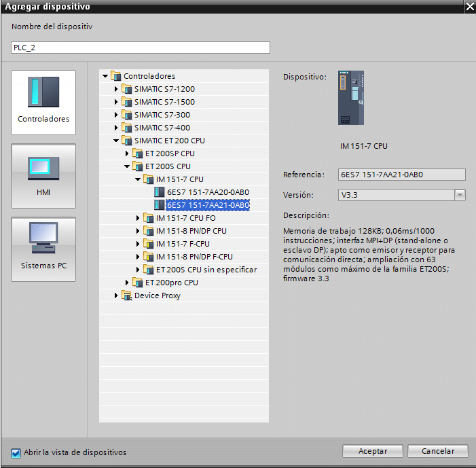Click the Sistemas PC computer icon
This screenshot has width=476, height=468.
(43, 238)
